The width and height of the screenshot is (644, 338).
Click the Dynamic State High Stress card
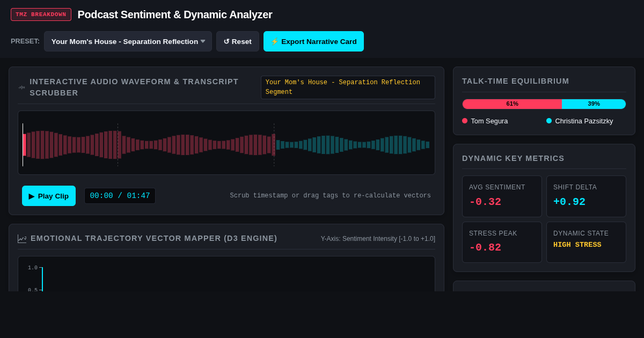(x=586, y=243)
